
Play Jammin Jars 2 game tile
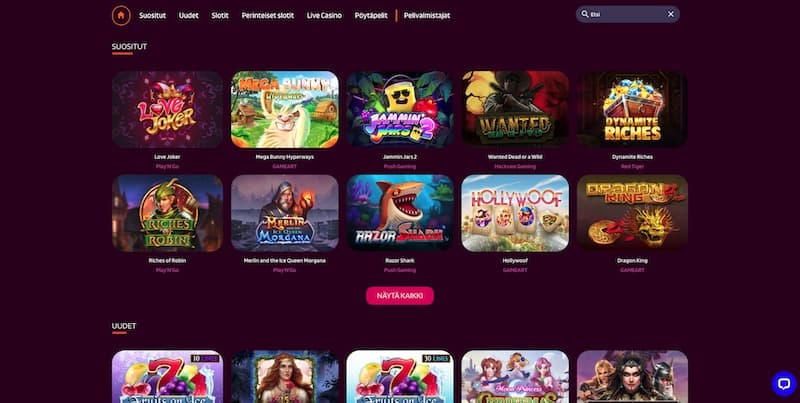pos(400,110)
